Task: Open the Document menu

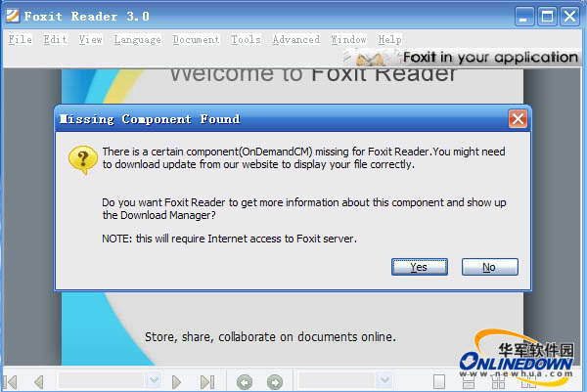Action: pos(196,39)
